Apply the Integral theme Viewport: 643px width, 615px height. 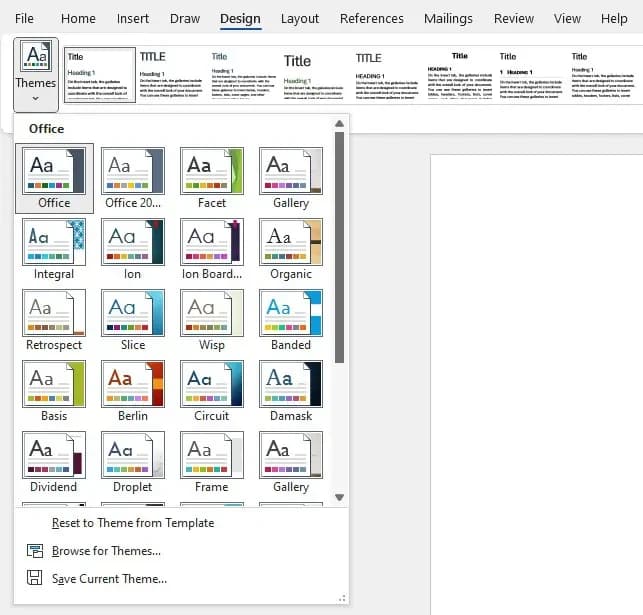pyautogui.click(x=54, y=249)
